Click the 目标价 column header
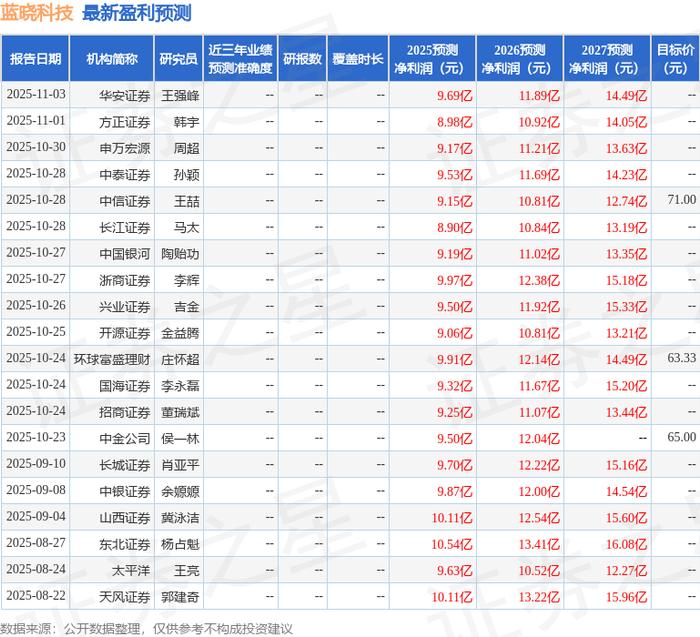The image size is (700, 637). tap(675, 59)
